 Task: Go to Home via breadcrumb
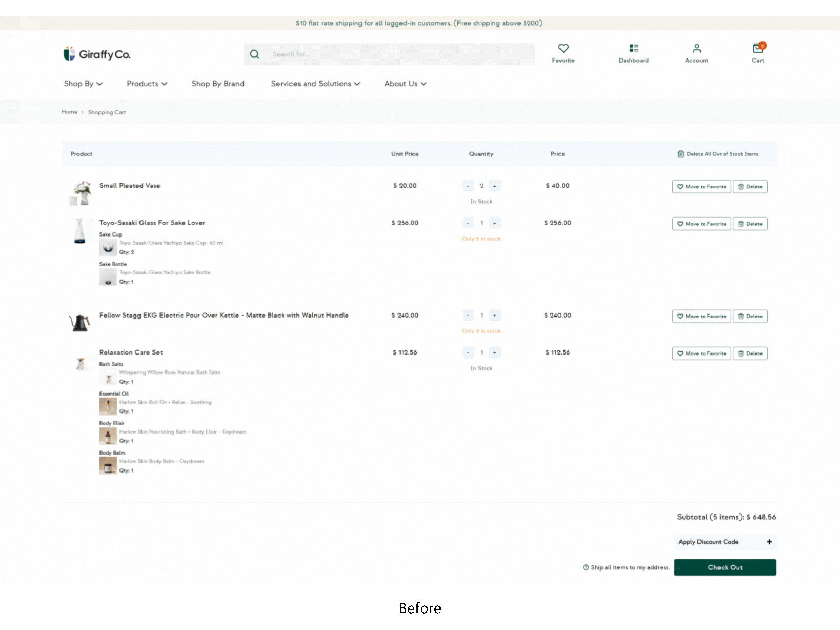[x=69, y=112]
